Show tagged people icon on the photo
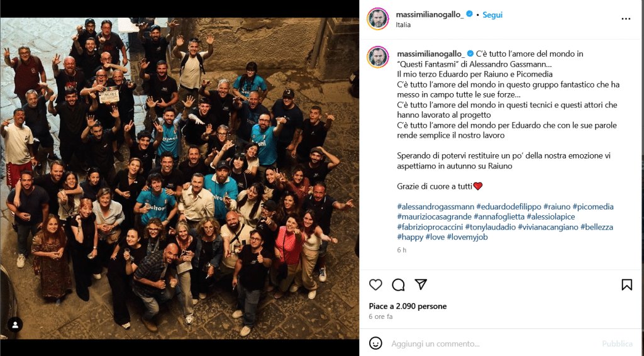Screen dimensions: 644x356 pyautogui.click(x=15, y=325)
